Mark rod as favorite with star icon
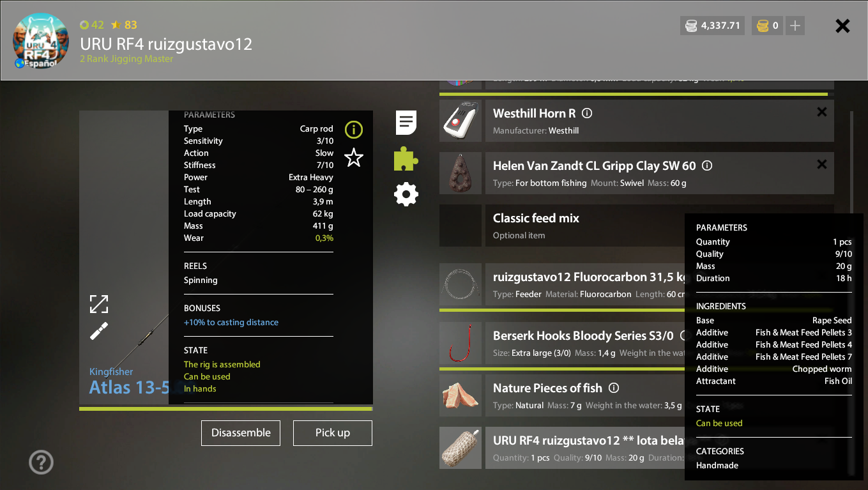 tap(353, 157)
